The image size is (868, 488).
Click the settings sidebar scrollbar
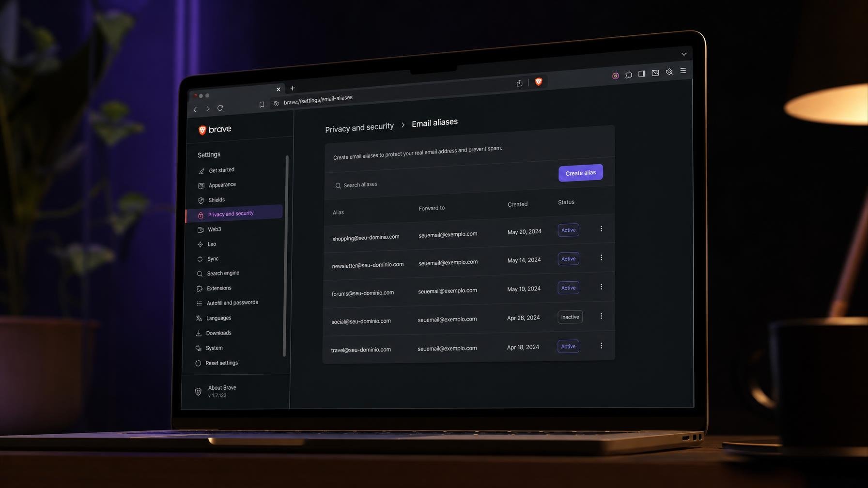286,256
